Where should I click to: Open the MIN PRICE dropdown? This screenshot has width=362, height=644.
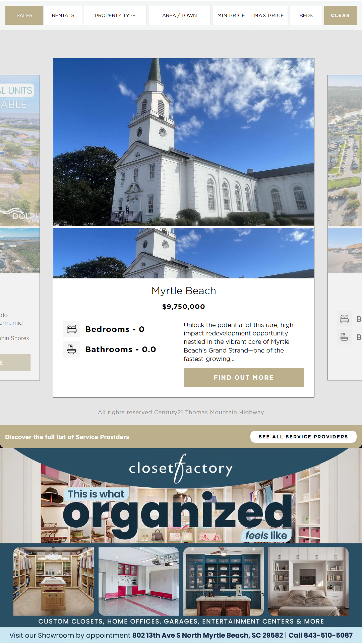pos(231,15)
